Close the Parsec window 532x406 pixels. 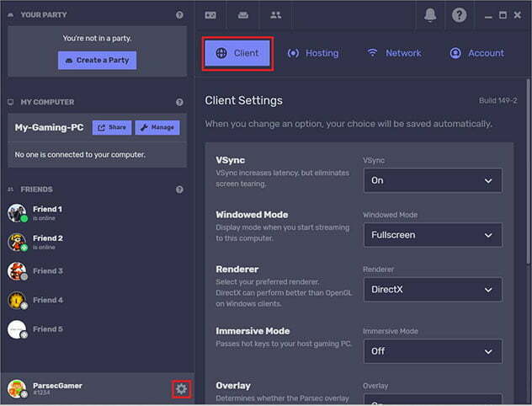click(x=518, y=15)
